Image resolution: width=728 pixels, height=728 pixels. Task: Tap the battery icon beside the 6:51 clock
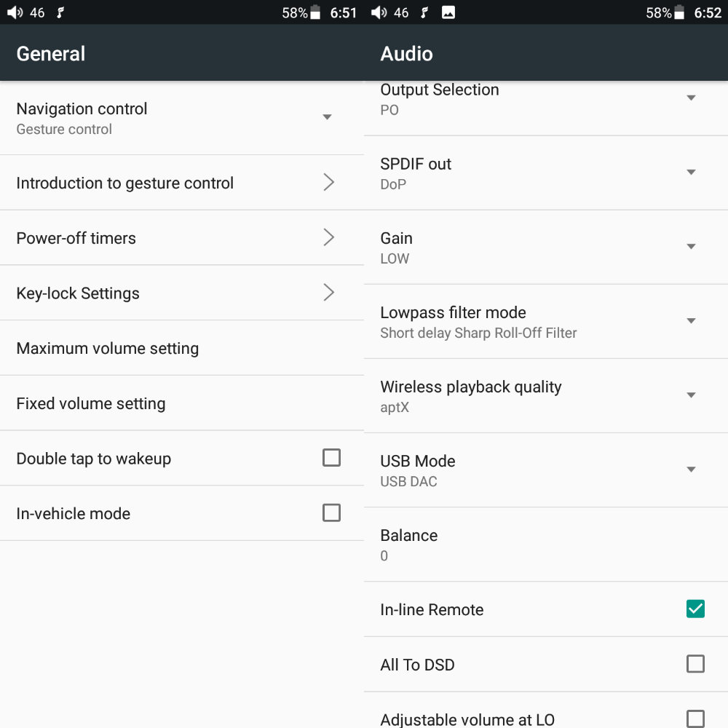(x=315, y=12)
